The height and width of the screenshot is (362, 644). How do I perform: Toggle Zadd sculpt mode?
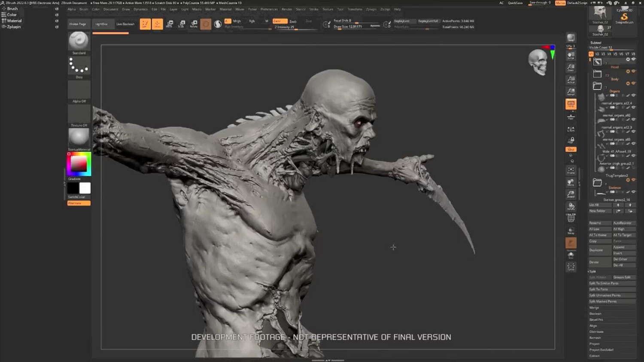pyautogui.click(x=279, y=21)
